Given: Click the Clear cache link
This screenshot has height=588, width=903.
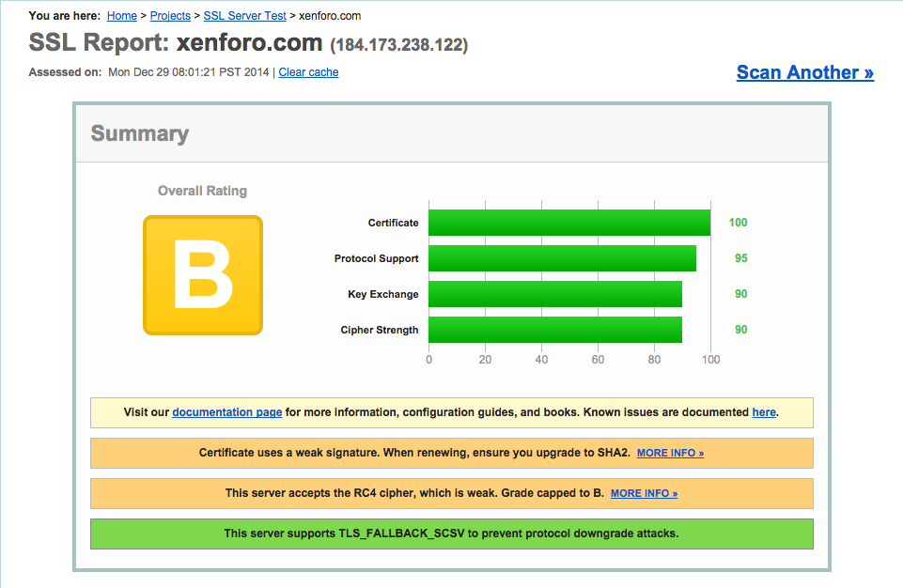Looking at the screenshot, I should click(x=308, y=72).
